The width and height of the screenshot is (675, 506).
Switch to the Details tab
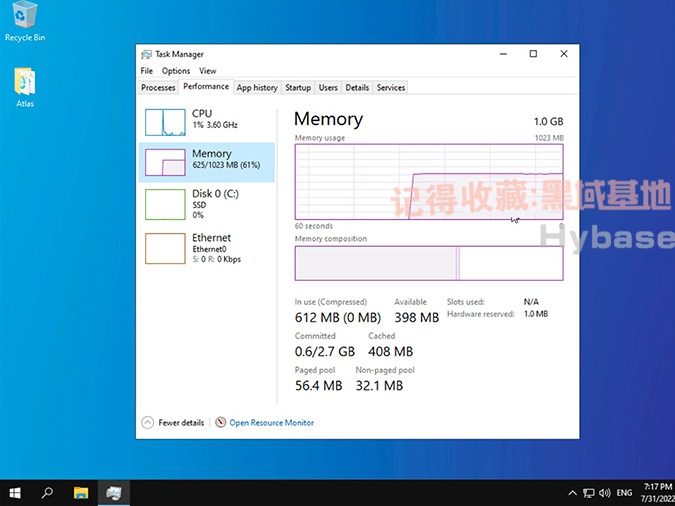[x=357, y=87]
